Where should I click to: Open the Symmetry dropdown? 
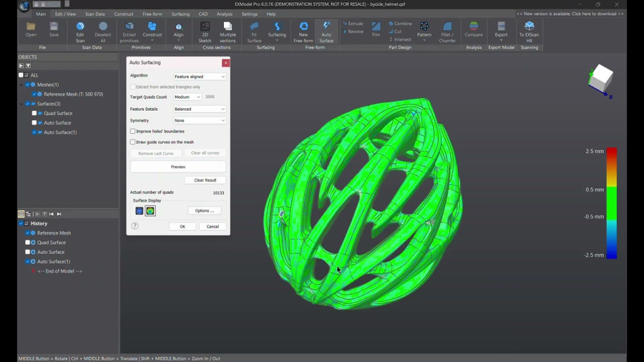click(199, 121)
